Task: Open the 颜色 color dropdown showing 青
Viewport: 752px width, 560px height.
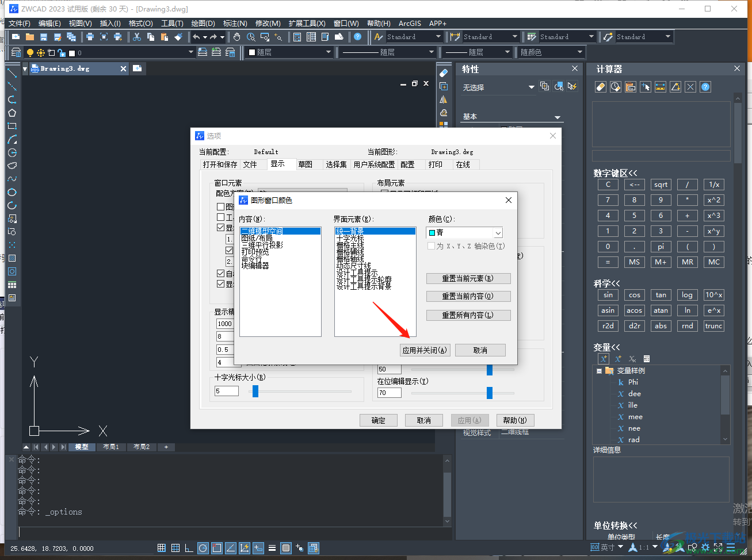Action: [464, 233]
